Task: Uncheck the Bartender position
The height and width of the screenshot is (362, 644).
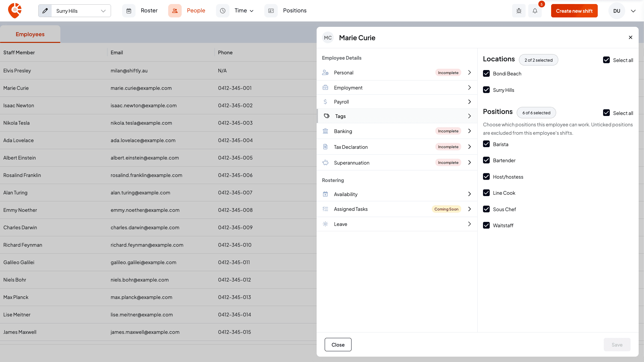Action: tap(486, 160)
